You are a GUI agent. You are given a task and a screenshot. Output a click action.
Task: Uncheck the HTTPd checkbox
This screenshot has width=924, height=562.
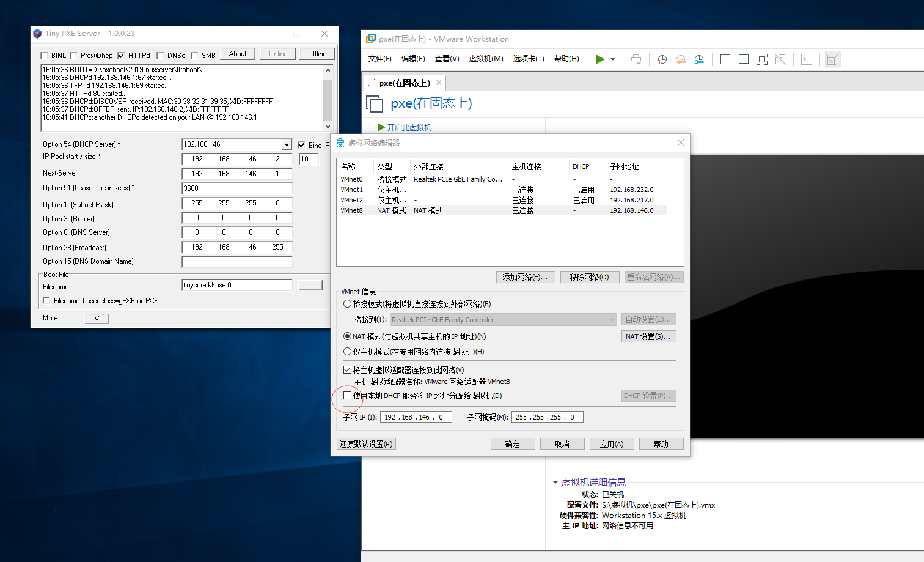click(121, 56)
